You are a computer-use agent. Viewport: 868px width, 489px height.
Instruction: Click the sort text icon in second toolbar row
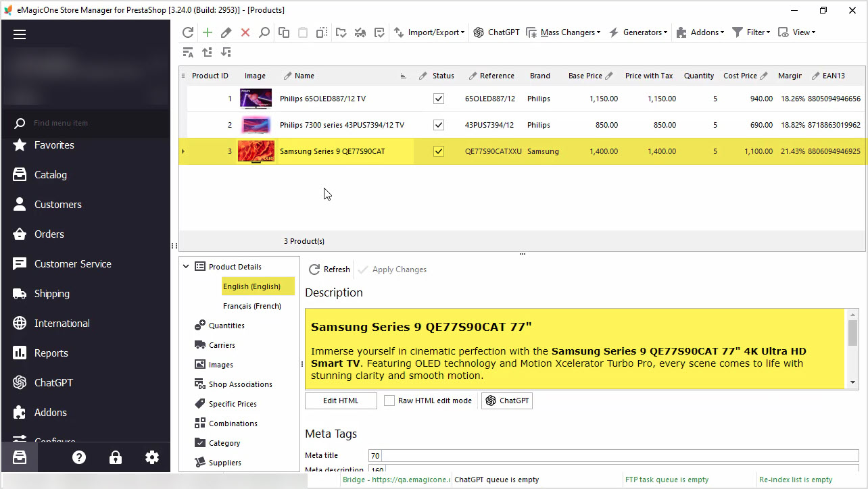[x=188, y=52]
